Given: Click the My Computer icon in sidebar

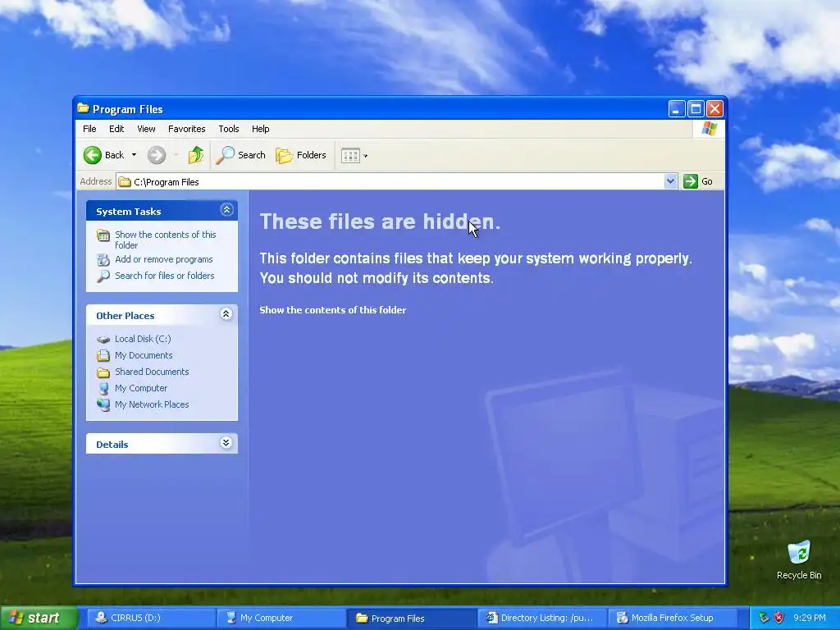Looking at the screenshot, I should pyautogui.click(x=103, y=388).
